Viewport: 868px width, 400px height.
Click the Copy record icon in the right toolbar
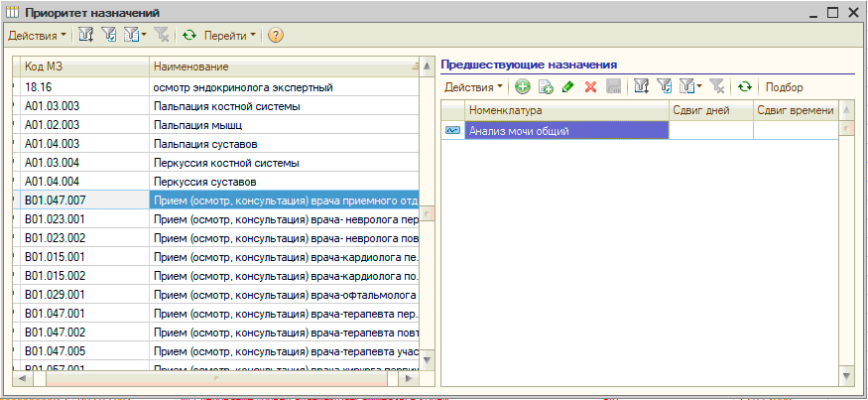[545, 87]
